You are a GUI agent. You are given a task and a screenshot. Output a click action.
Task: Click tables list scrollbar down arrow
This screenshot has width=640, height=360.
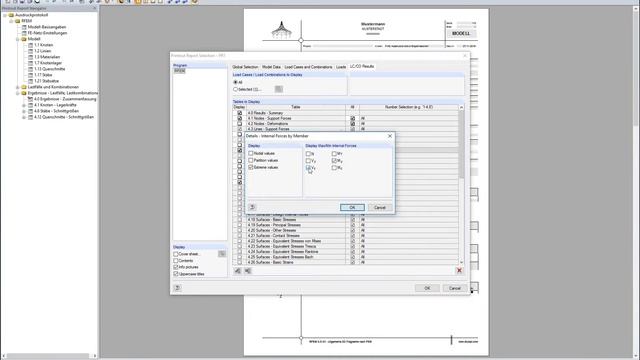coord(462,262)
